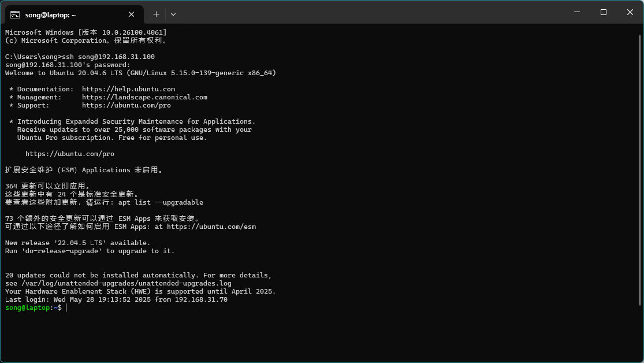The width and height of the screenshot is (644, 363).
Task: Click at the song@laptop:~$ prompt cursor
Action: pyautogui.click(x=66, y=308)
